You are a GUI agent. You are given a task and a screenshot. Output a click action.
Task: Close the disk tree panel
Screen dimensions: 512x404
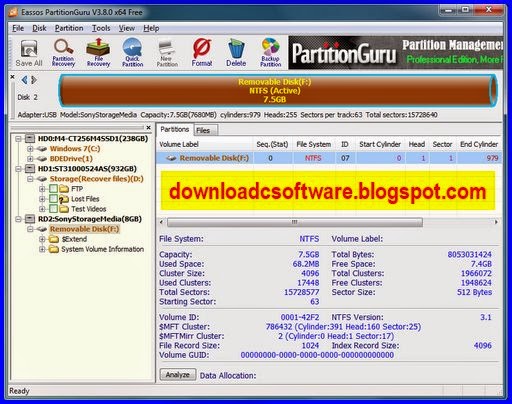(148, 128)
